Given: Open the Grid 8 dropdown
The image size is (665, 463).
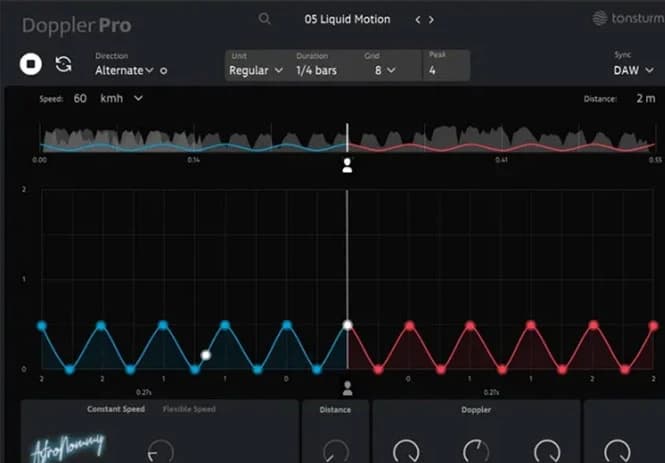Looking at the screenshot, I should coord(385,70).
